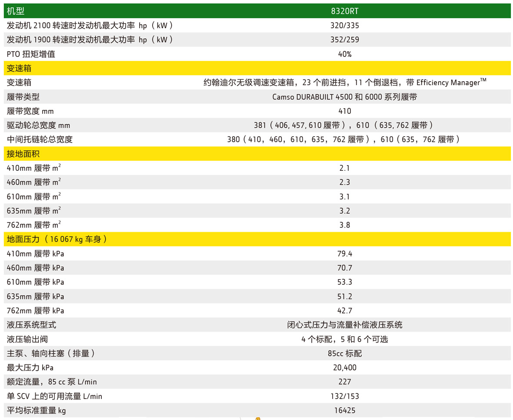Click the ground area value 3.1

[344, 196]
